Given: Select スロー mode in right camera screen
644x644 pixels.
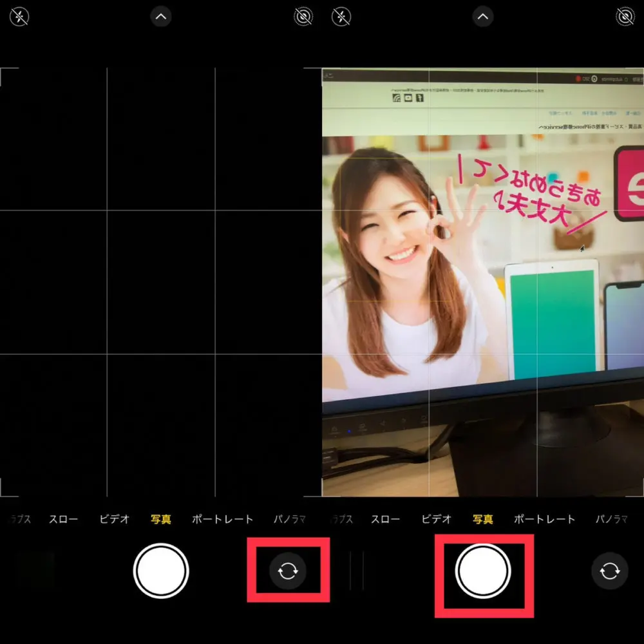Looking at the screenshot, I should [x=386, y=519].
